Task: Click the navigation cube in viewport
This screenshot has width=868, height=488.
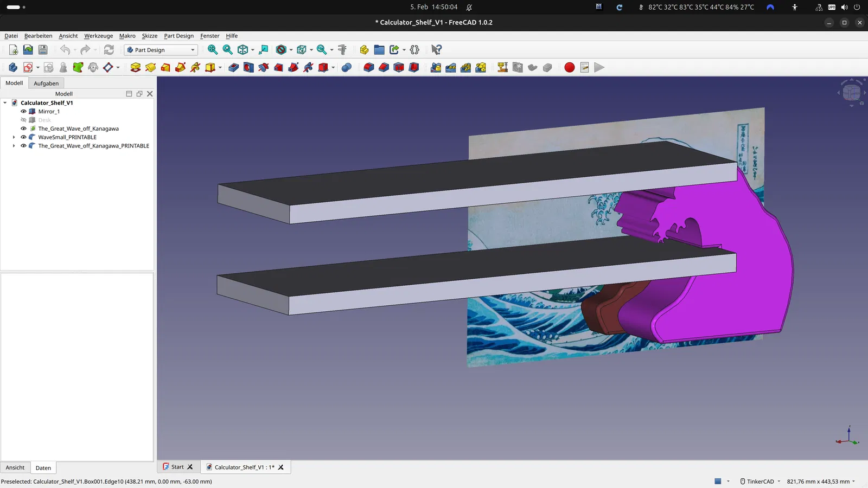Action: 851,93
